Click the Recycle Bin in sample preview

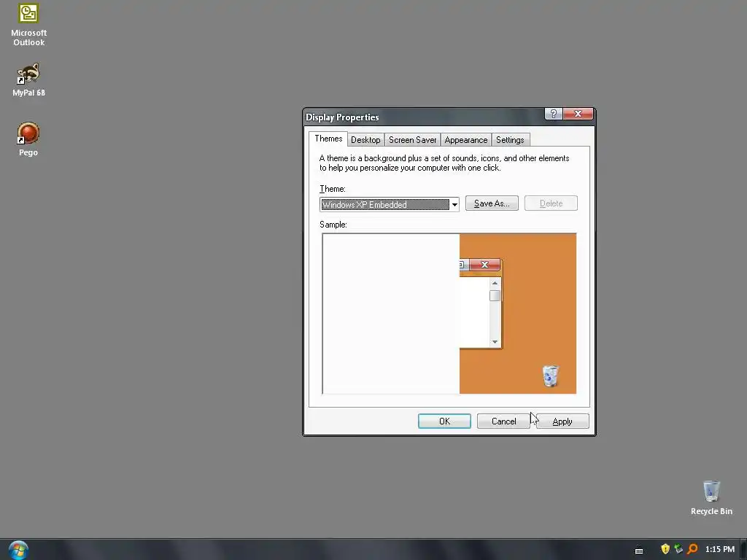point(550,376)
